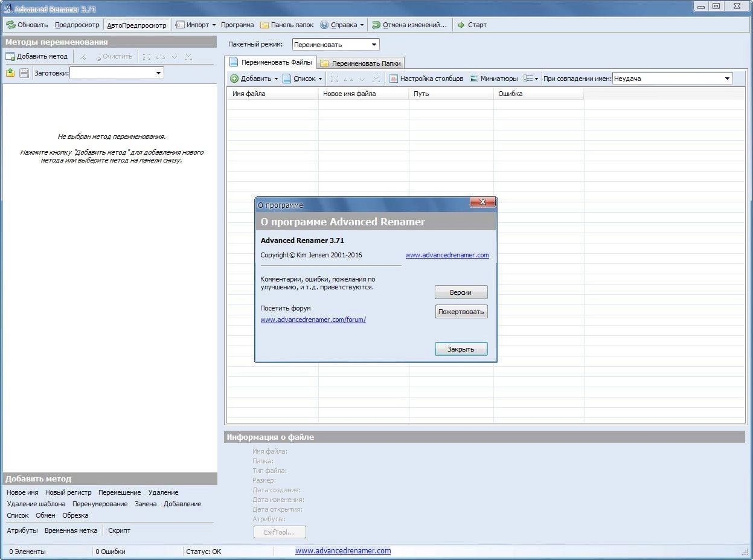The image size is (753, 560).
Task: Click Настройка столбцов icon
Action: coord(394,79)
